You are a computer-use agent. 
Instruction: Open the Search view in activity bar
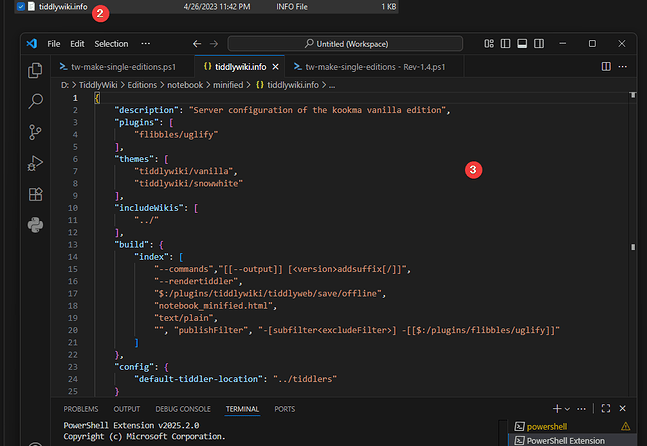pos(35,101)
